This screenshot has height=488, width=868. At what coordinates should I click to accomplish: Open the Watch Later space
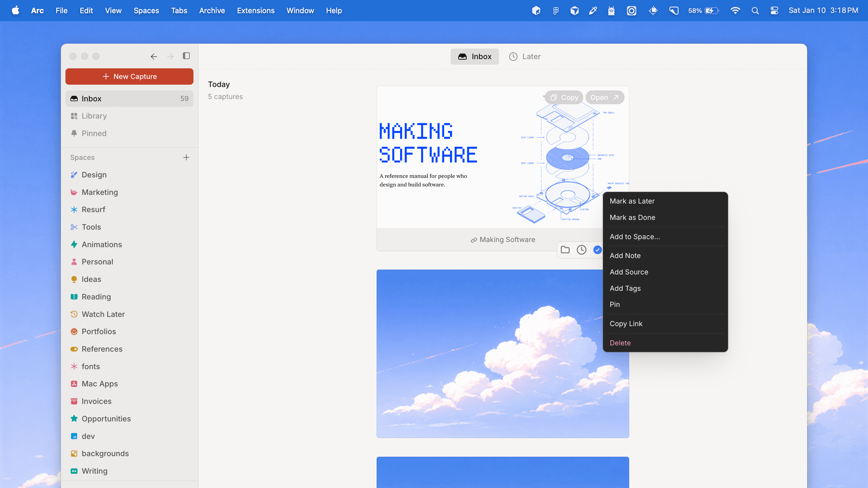(103, 314)
